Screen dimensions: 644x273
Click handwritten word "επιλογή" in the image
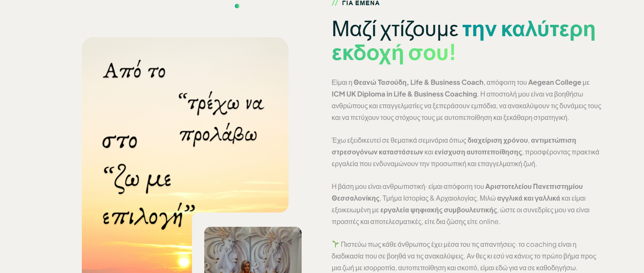(x=143, y=217)
